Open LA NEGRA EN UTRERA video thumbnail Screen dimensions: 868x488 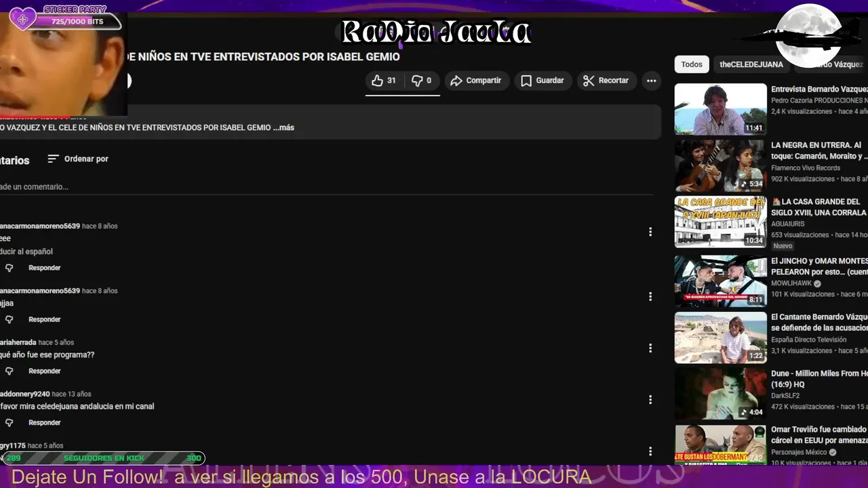coord(720,165)
